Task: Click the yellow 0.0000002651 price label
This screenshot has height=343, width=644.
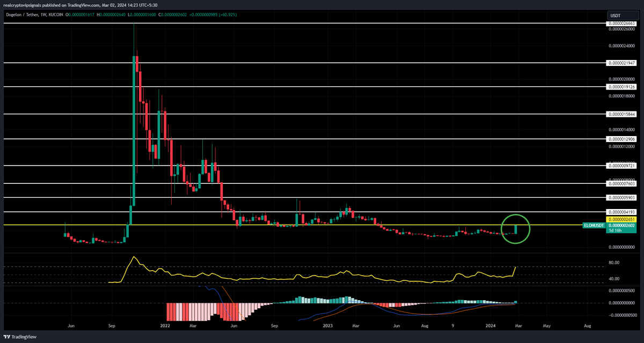Action: (x=621, y=220)
